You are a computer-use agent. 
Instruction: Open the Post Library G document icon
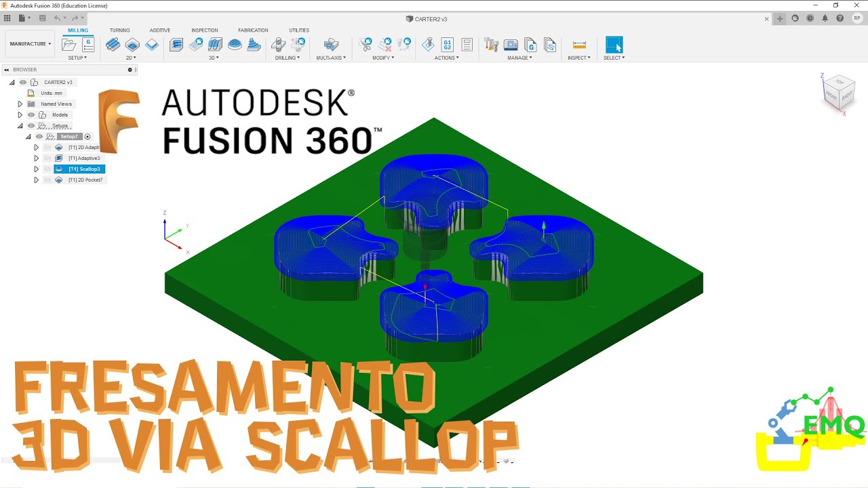(x=531, y=45)
